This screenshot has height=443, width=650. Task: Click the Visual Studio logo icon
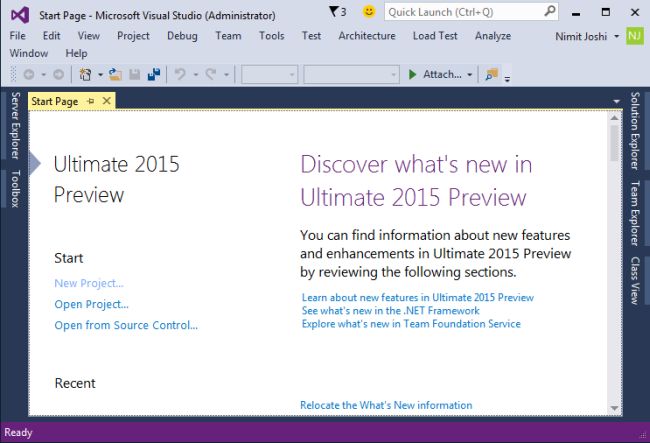coord(20,15)
